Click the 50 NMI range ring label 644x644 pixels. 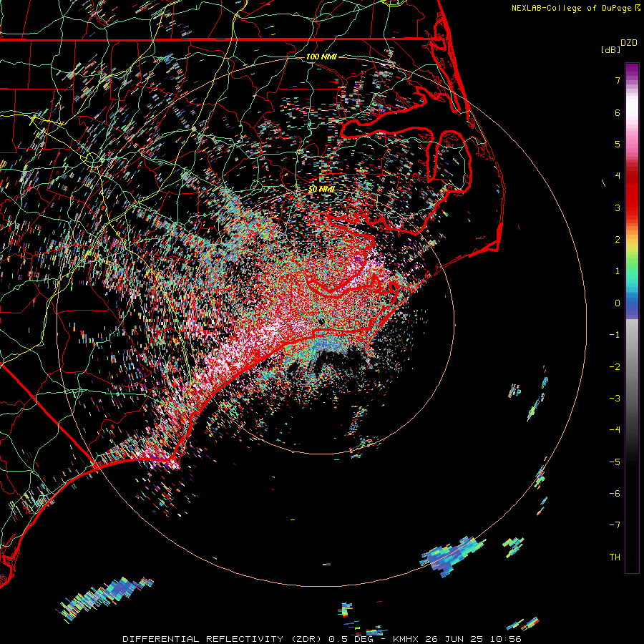coord(321,189)
